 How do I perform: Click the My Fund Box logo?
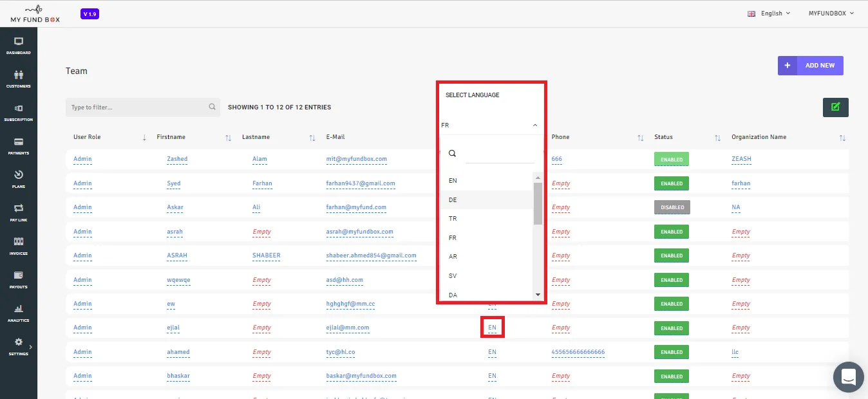(x=35, y=14)
